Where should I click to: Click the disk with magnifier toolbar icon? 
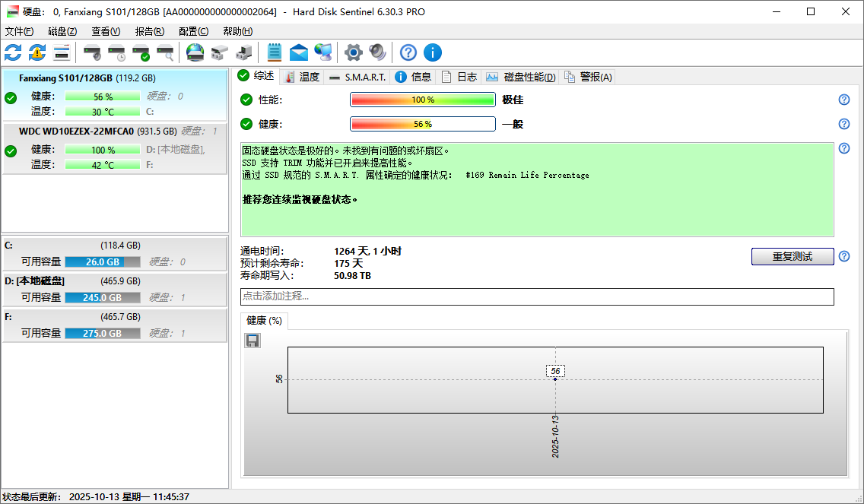point(165,53)
